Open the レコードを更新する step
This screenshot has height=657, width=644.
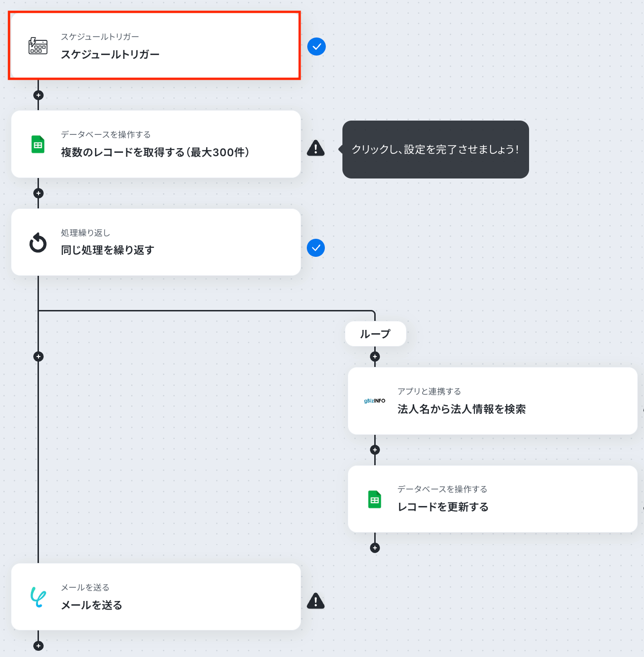(x=492, y=499)
